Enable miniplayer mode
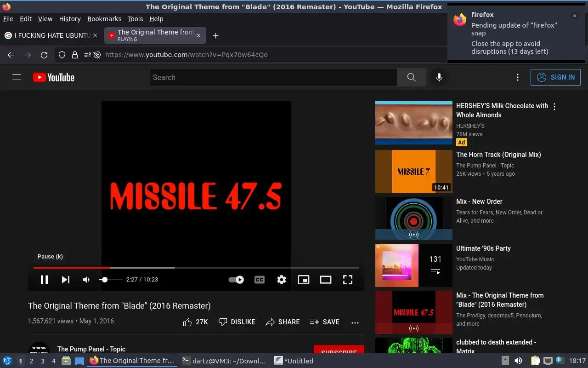The height and width of the screenshot is (368, 588). pos(304,279)
